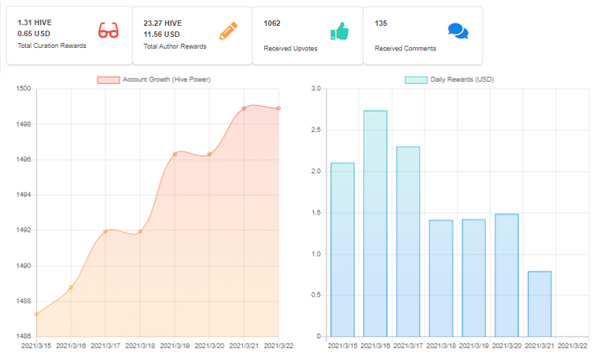This screenshot has height=364, width=604.
Task: Click the red glasses curation icon
Action: coord(109,30)
